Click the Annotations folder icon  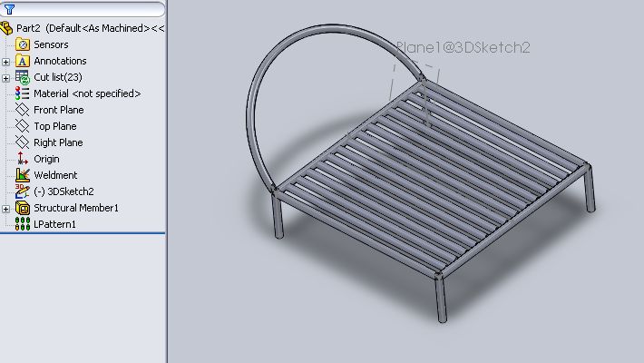coord(22,61)
